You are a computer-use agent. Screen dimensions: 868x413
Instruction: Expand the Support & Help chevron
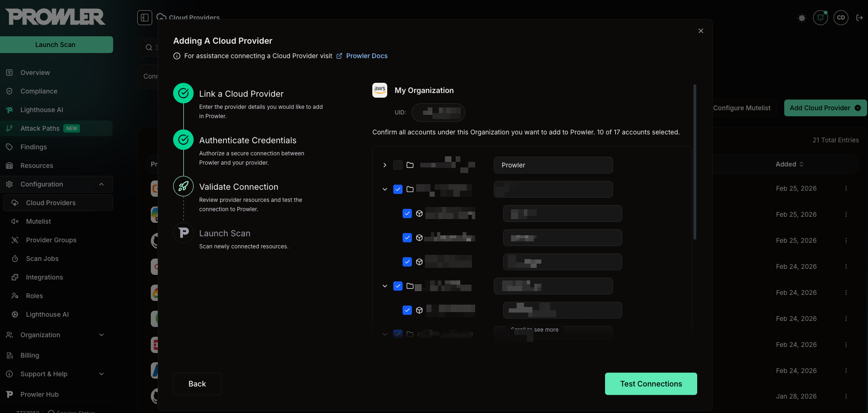101,374
